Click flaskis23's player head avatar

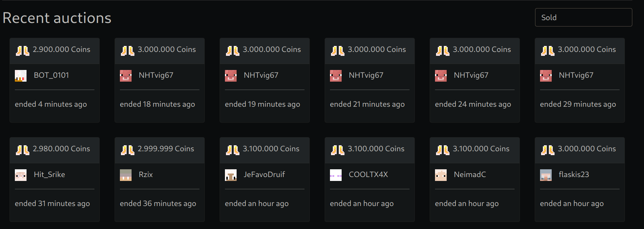(545, 175)
